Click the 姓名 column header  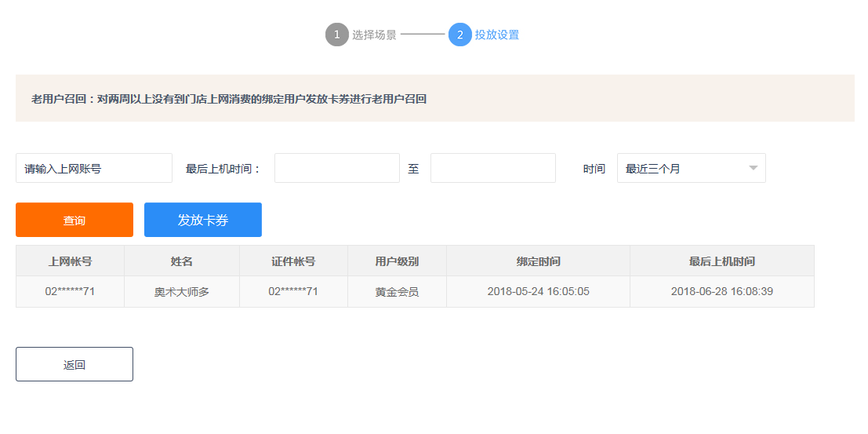pos(182,261)
